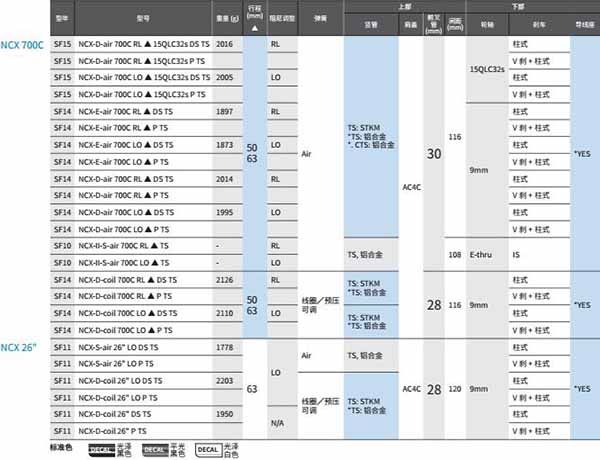
Task: Click the "TS: STKM *TS: 铝合金 *. CTS: 铝合金" cell
Action: 371,137
